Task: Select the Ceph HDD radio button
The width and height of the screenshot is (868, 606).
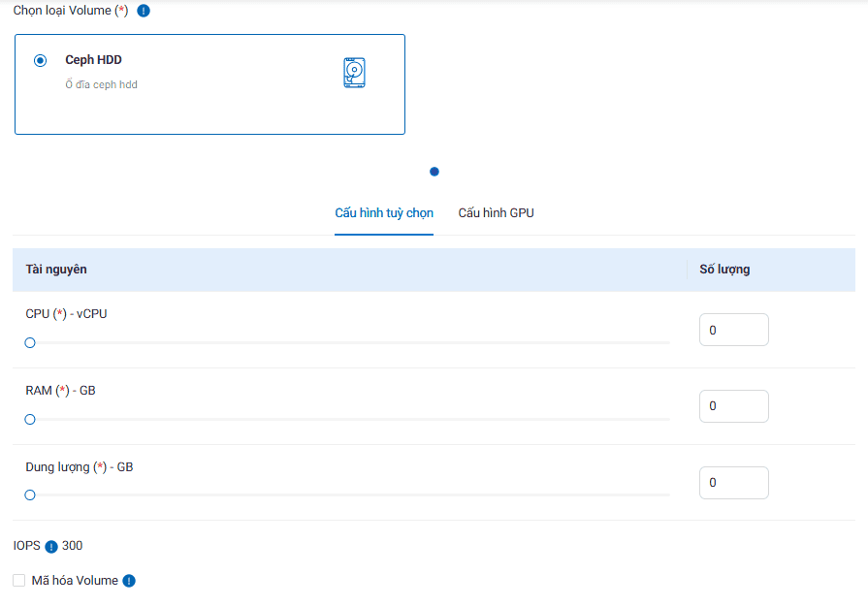Action: [40, 60]
